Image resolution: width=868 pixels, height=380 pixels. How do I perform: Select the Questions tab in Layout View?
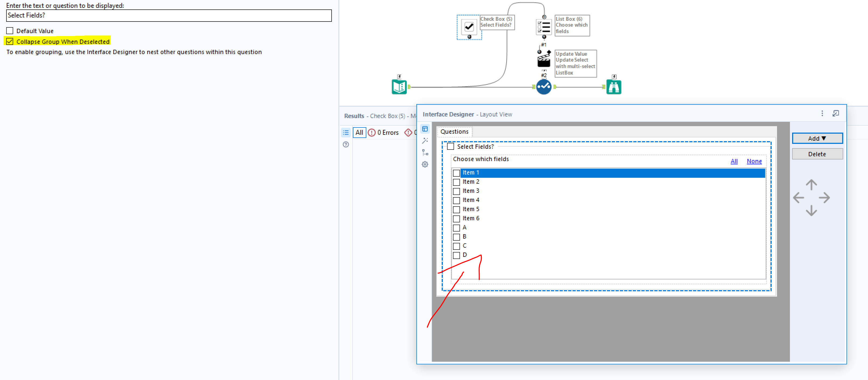tap(454, 132)
